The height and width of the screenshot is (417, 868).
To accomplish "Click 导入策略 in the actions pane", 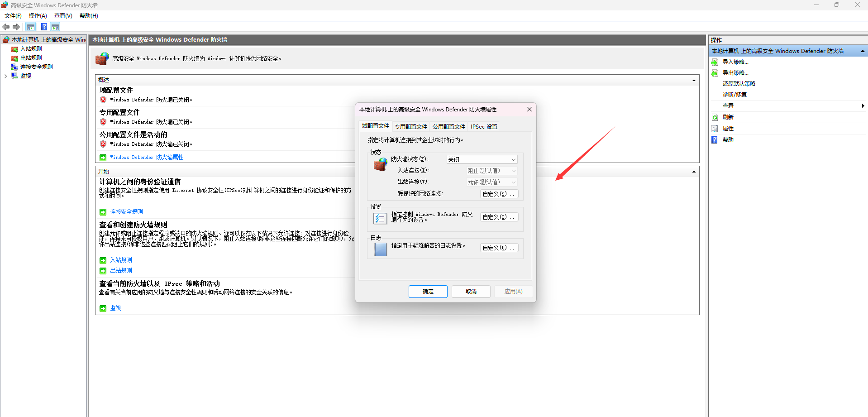I will (735, 62).
